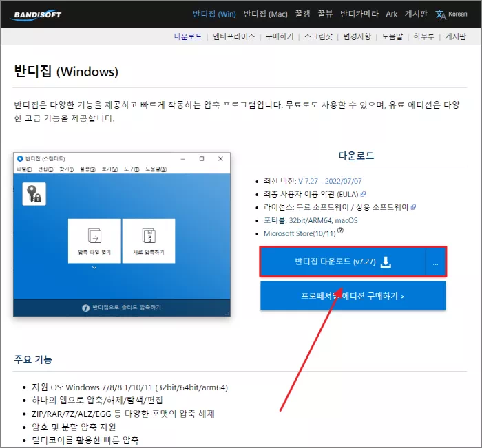Viewport: 482px width, 448px height.
Task: Open the 무료 소프트웨어 / 상용 소프트웨어 license link
Action: 353,207
